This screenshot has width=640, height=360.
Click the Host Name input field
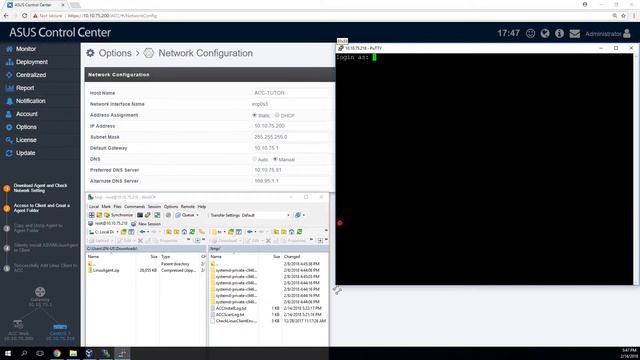(290, 93)
